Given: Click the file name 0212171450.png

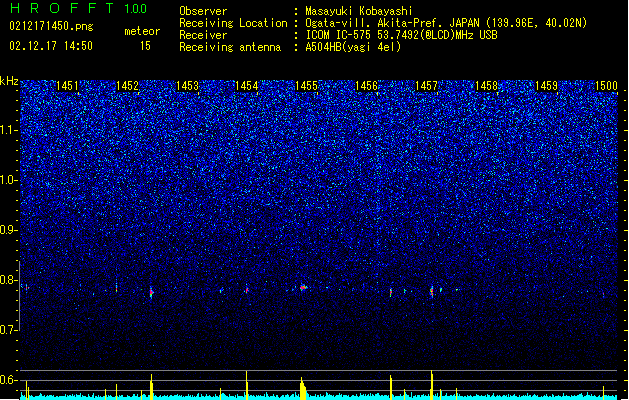Looking at the screenshot, I should (51, 26).
